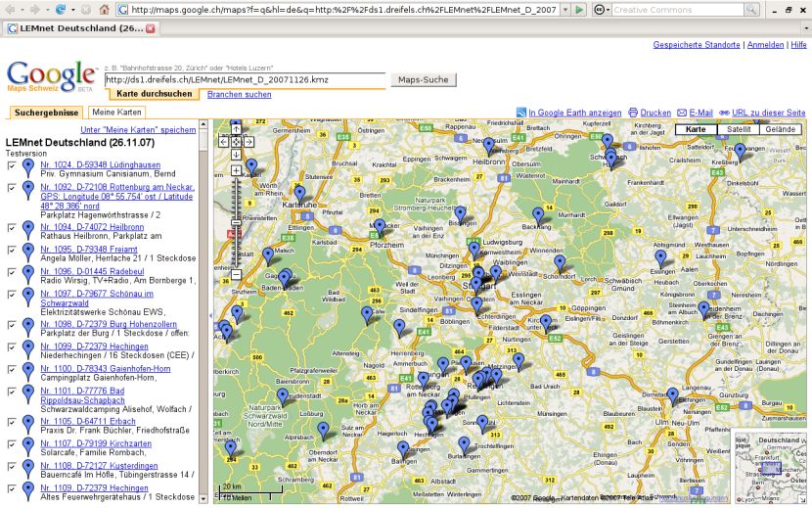The image size is (812, 508).
Task: Select the map pin near Ulm
Action: [x=672, y=396]
